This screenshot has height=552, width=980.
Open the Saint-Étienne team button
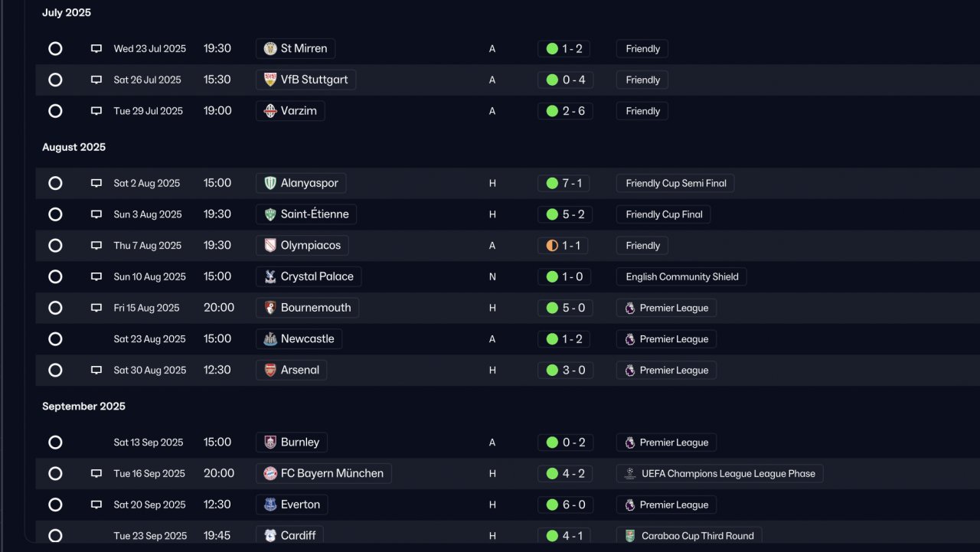pyautogui.click(x=306, y=214)
